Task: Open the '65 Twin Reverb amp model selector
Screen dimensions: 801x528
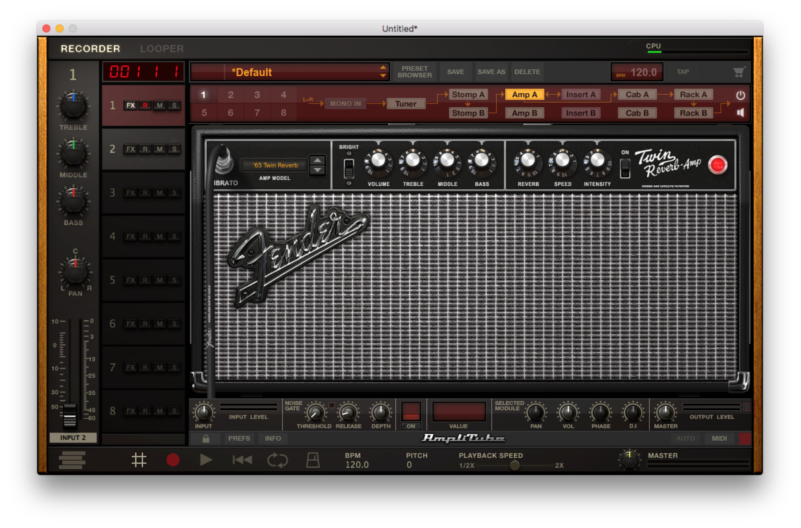Action: [274, 165]
